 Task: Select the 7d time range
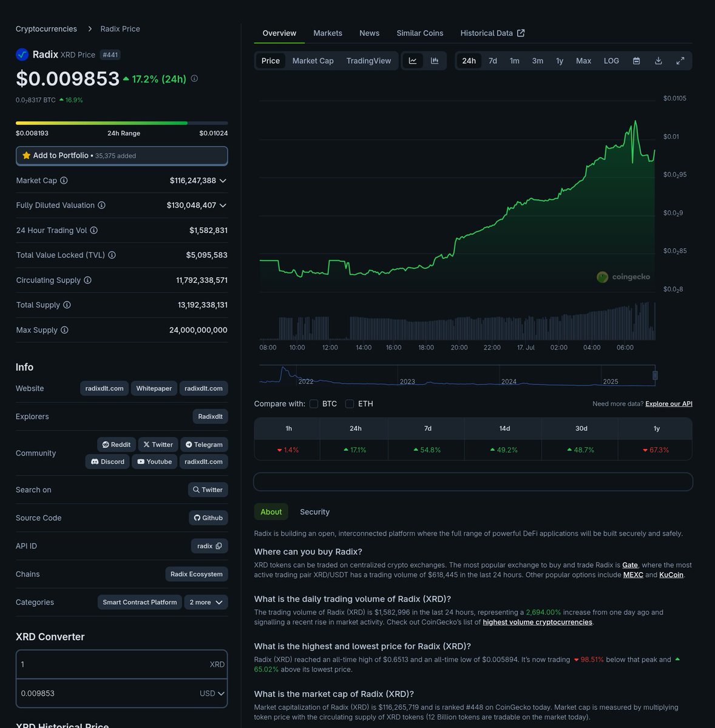coord(493,61)
